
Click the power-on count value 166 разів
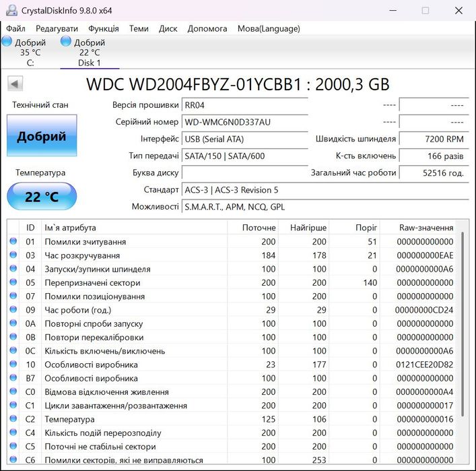pos(434,156)
